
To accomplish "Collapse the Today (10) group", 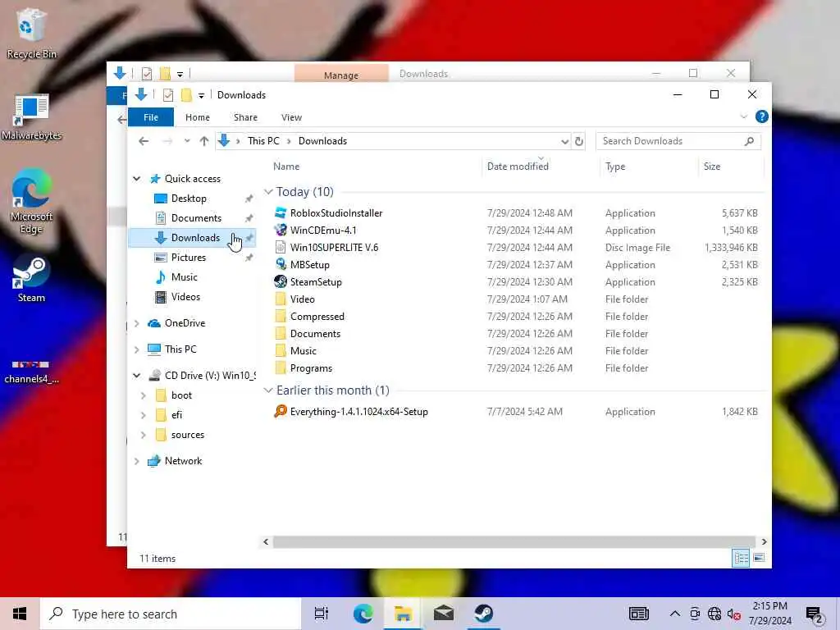I will point(268,191).
